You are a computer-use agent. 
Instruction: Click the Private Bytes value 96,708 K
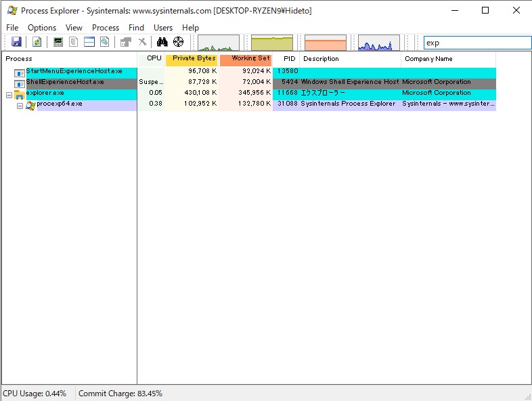click(202, 71)
